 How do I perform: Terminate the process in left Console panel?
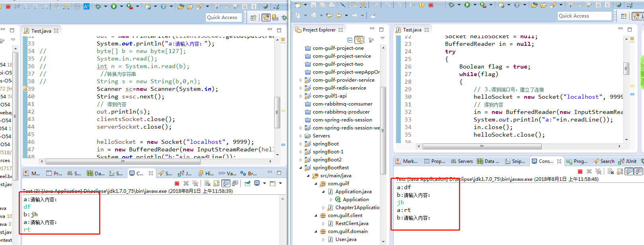[x=177, y=183]
